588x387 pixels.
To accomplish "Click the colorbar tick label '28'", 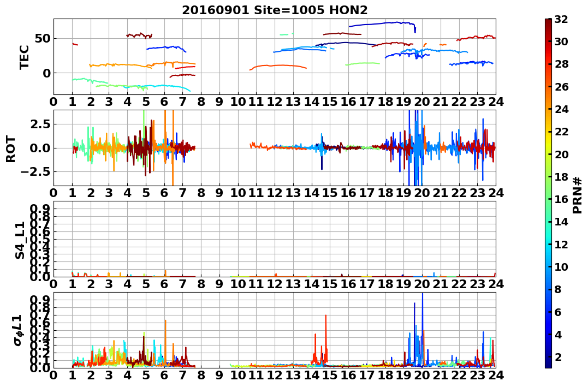I will pos(561,64).
